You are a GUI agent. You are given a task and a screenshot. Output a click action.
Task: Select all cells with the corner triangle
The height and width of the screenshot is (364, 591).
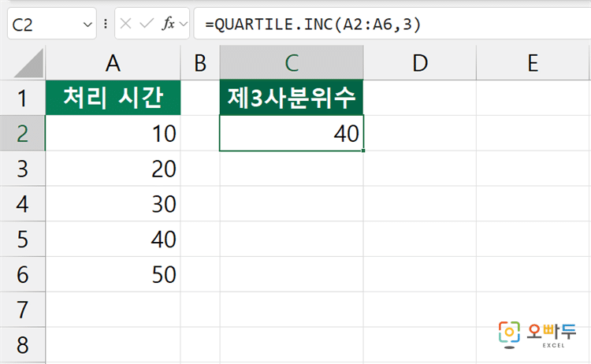click(28, 63)
